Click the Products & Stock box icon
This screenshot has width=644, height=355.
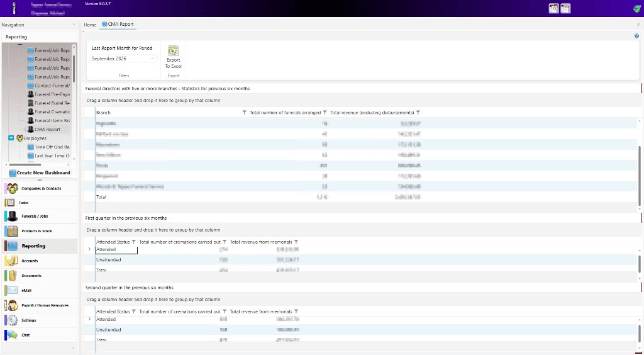[x=13, y=231]
